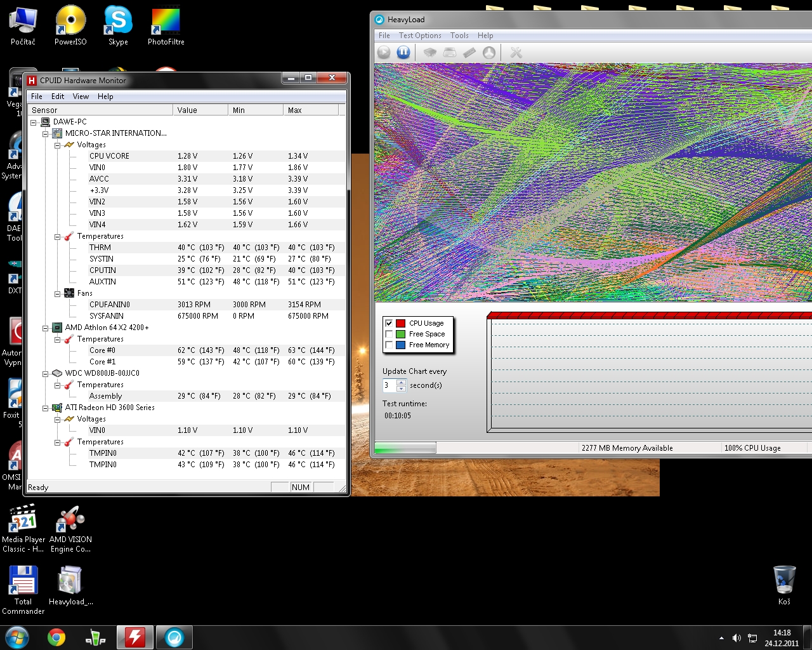812x650 pixels.
Task: Open the volume speaker tray icon
Action: (x=737, y=638)
